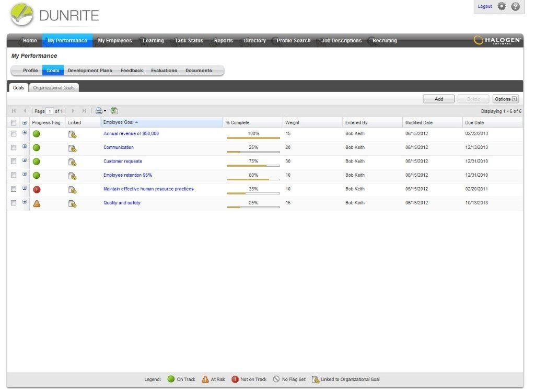Image resolution: width=535 pixels, height=392 pixels.
Task: Open the Communication goal link
Action: pyautogui.click(x=119, y=147)
